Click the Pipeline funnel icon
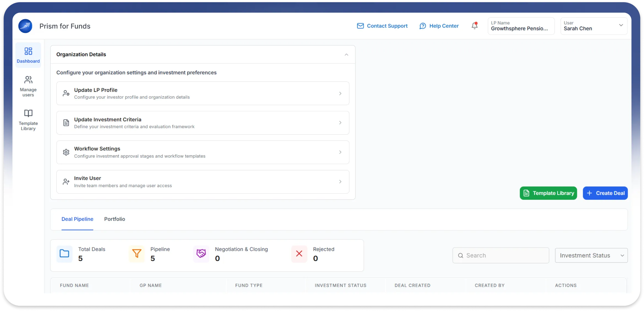This screenshot has width=644, height=311. coord(137,254)
